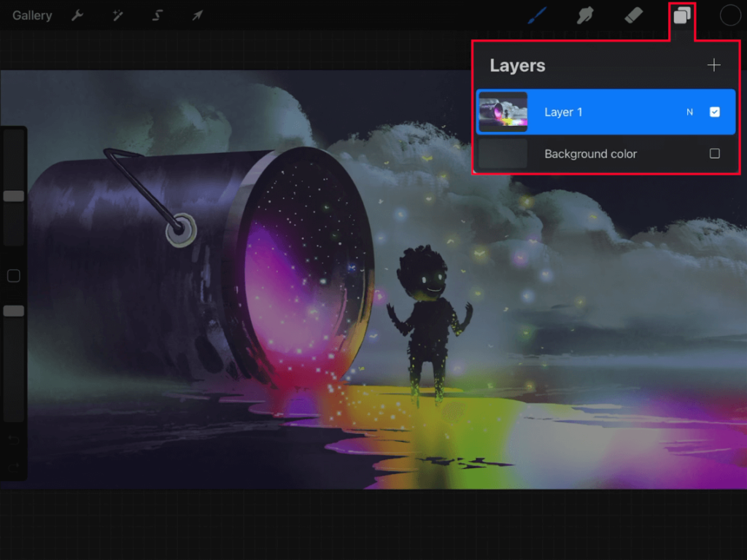Add a new layer with the plus button
Viewport: 747px width, 560px height.
714,65
